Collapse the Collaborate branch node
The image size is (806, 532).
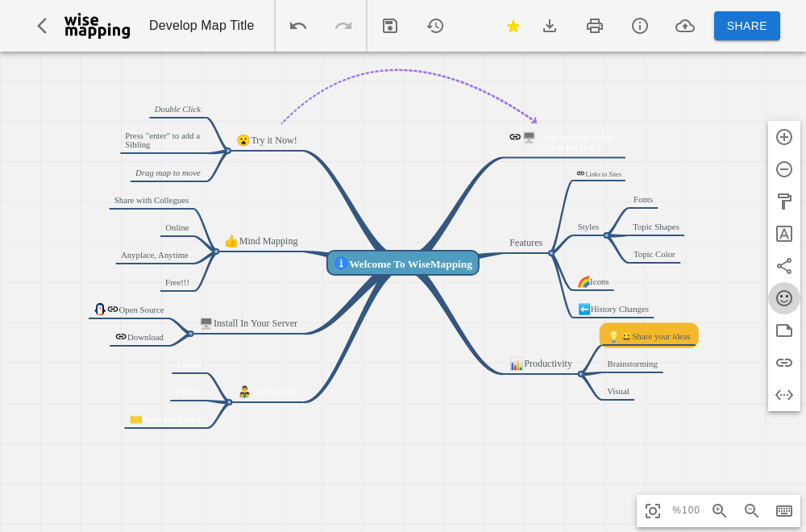click(x=229, y=402)
